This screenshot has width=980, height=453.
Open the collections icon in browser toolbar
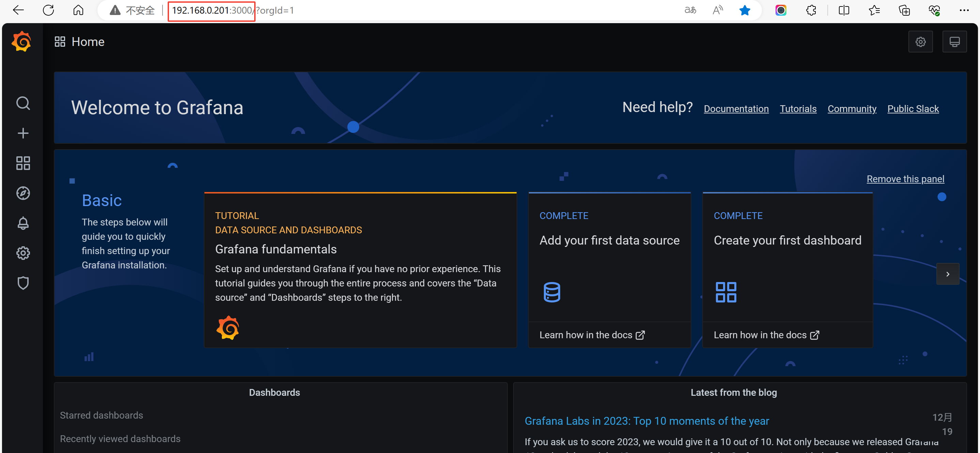[904, 10]
